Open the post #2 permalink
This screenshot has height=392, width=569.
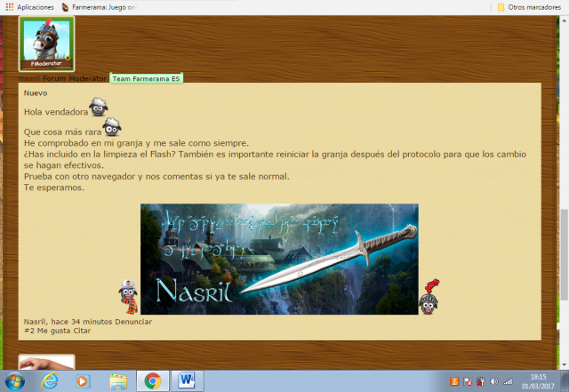28,331
